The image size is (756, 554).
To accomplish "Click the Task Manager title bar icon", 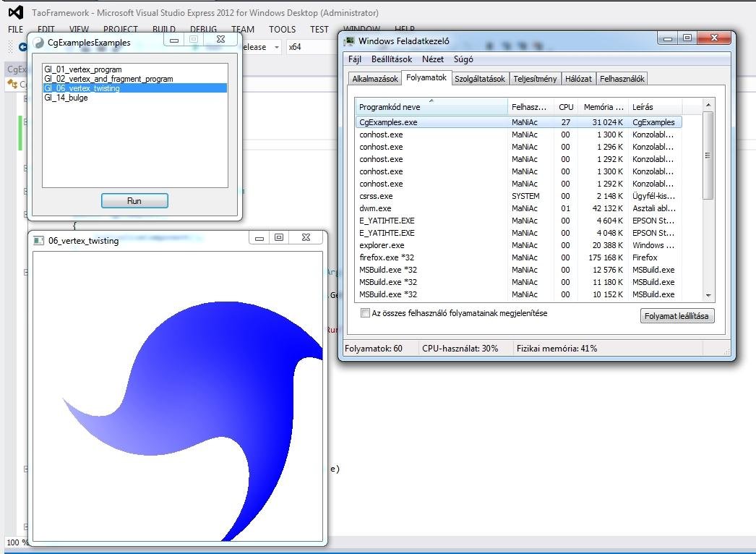I will coord(349,41).
